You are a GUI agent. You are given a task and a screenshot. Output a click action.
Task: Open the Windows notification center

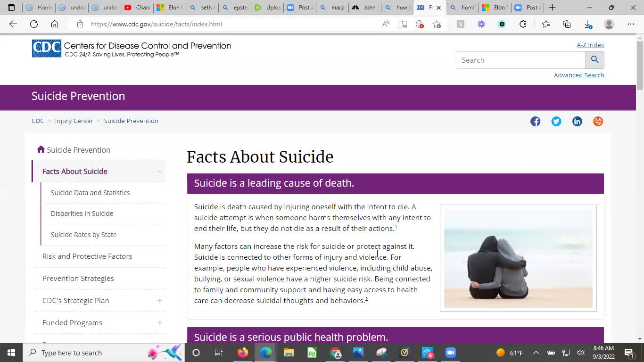629,353
